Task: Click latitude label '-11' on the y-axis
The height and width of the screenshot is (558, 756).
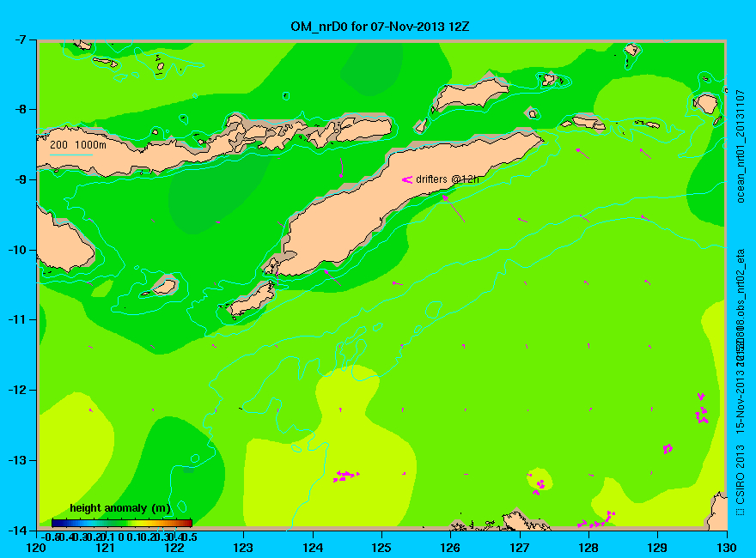Action: point(18,319)
